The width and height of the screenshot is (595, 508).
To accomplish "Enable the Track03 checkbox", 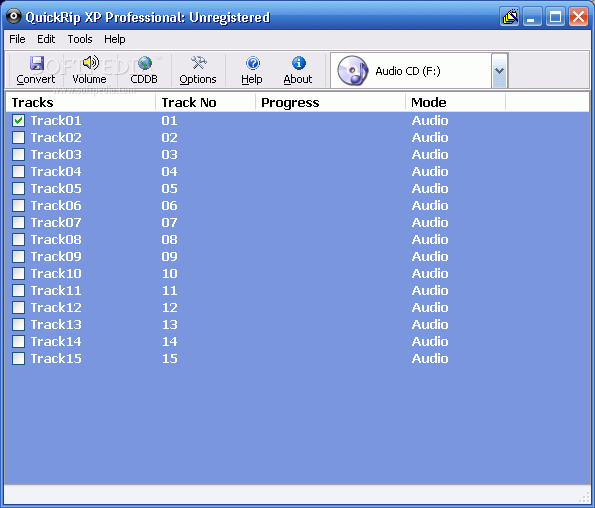I will tap(18, 154).
